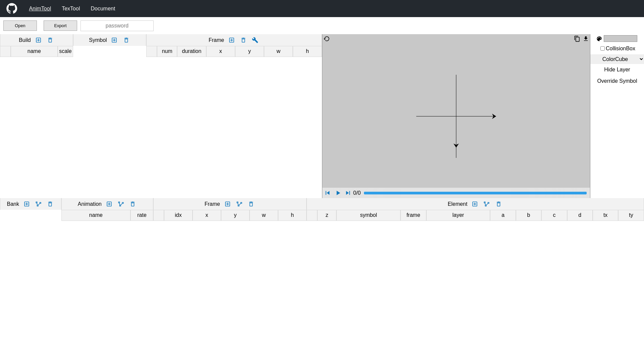The width and height of the screenshot is (644, 362).
Task: Click the Element ty column header
Action: pos(631,215)
